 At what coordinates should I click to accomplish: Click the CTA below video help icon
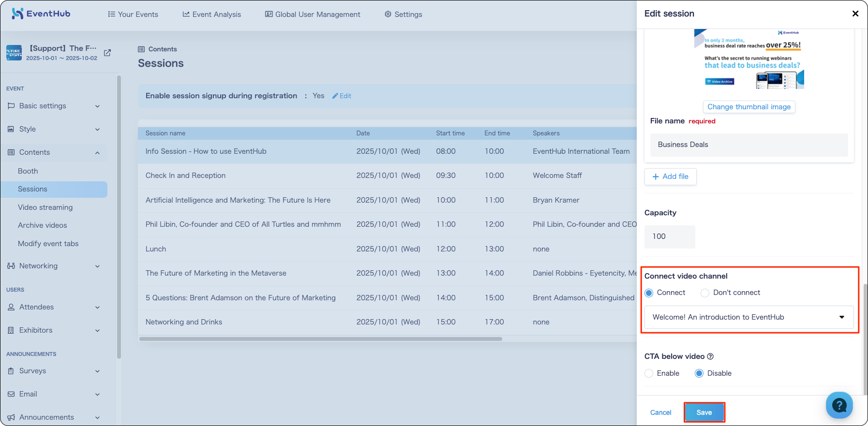(710, 356)
